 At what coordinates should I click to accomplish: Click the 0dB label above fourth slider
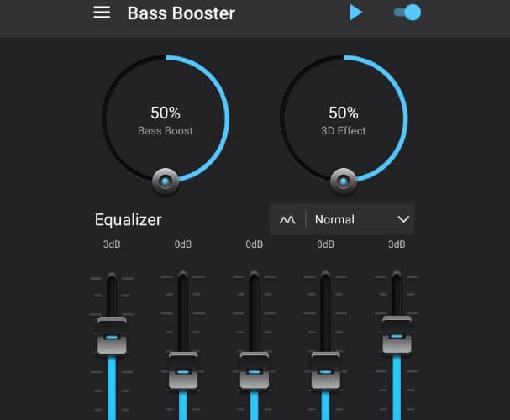coord(326,244)
